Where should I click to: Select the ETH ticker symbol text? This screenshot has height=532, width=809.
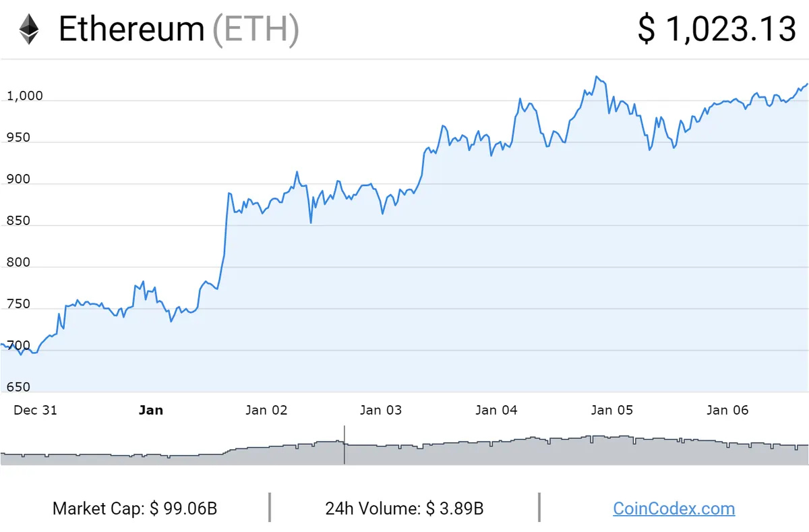click(256, 30)
